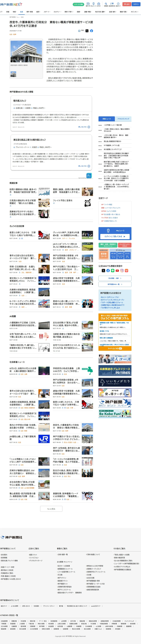Image resolution: width=141 pixels, height=644 pixels.
Task: Expand the 事件・事故 nav dropdown
Action: pos(30,12)
